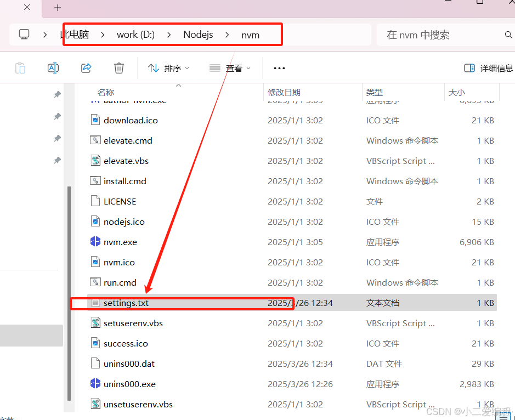Viewport: 515px width, 420px height.
Task: Click the search magnifier icon
Action: pos(508,35)
